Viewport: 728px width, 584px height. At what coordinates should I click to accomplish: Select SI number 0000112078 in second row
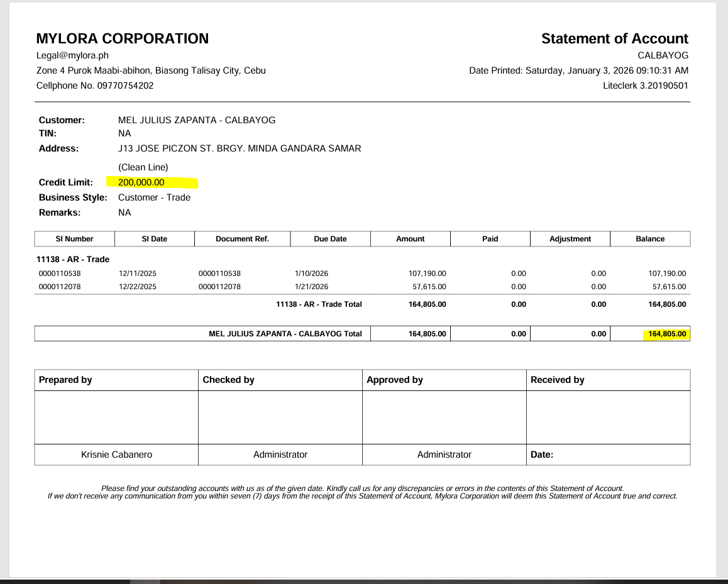click(x=59, y=287)
